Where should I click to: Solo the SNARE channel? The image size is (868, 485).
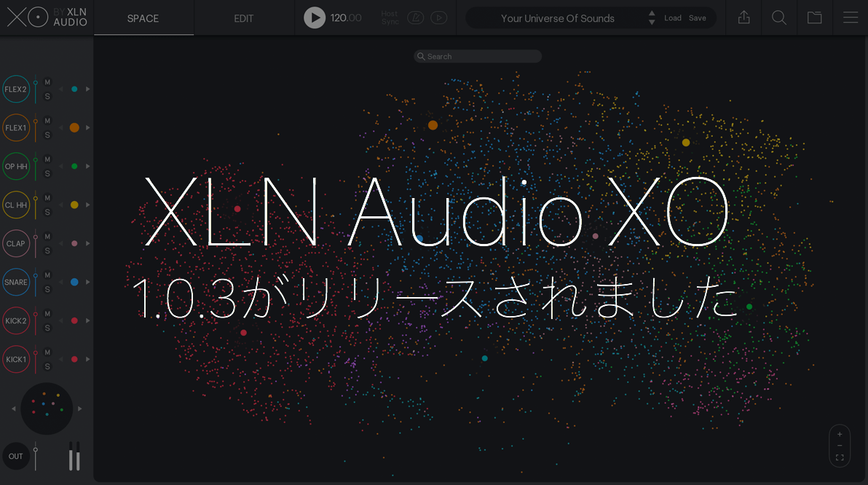click(47, 289)
